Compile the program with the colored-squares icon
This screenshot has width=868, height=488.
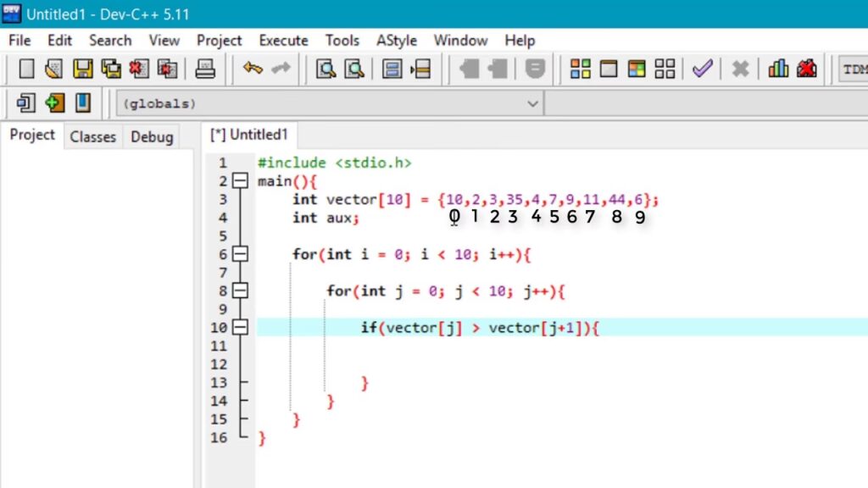581,69
